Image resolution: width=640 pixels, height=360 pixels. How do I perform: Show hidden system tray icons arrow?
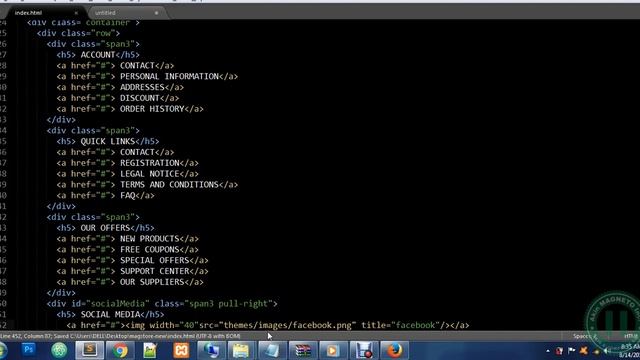click(548, 351)
